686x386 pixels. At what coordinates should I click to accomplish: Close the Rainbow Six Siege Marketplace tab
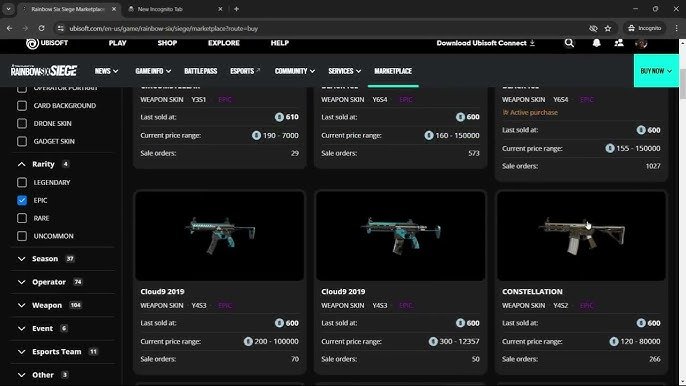tap(114, 9)
